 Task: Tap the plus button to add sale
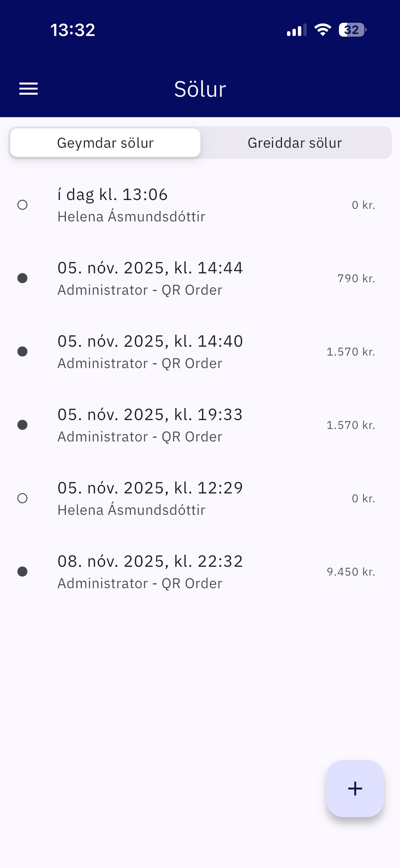point(355,788)
